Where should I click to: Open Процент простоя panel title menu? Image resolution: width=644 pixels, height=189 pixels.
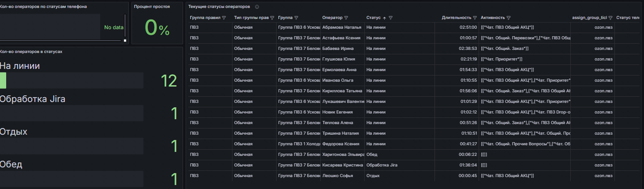coord(152,7)
